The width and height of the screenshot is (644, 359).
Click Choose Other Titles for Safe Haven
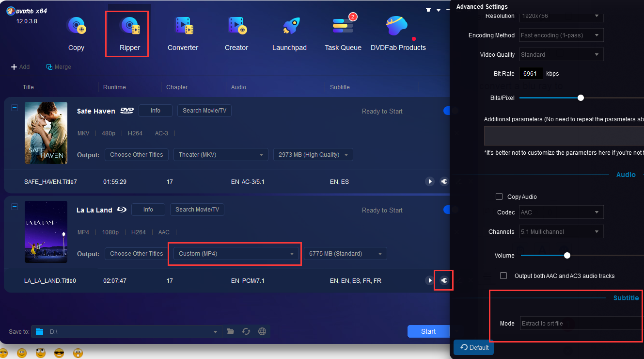pos(137,155)
